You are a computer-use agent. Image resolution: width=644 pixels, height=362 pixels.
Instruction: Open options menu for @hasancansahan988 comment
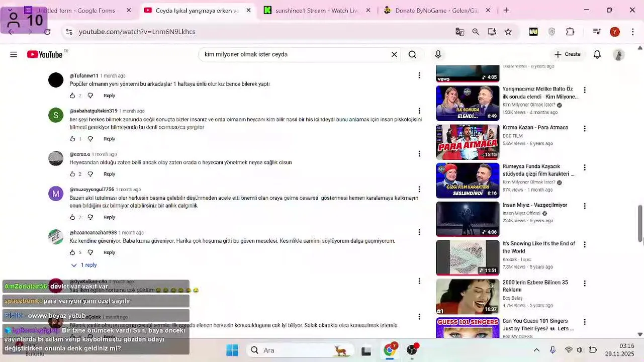419,232
